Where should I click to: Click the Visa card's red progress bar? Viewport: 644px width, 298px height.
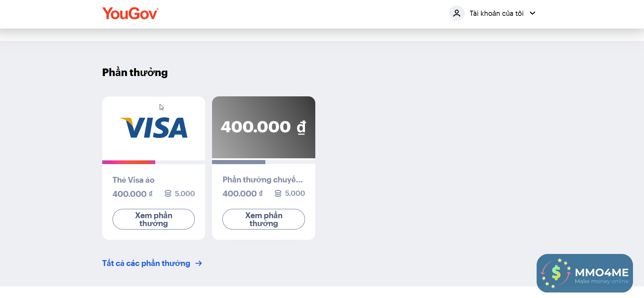click(129, 162)
